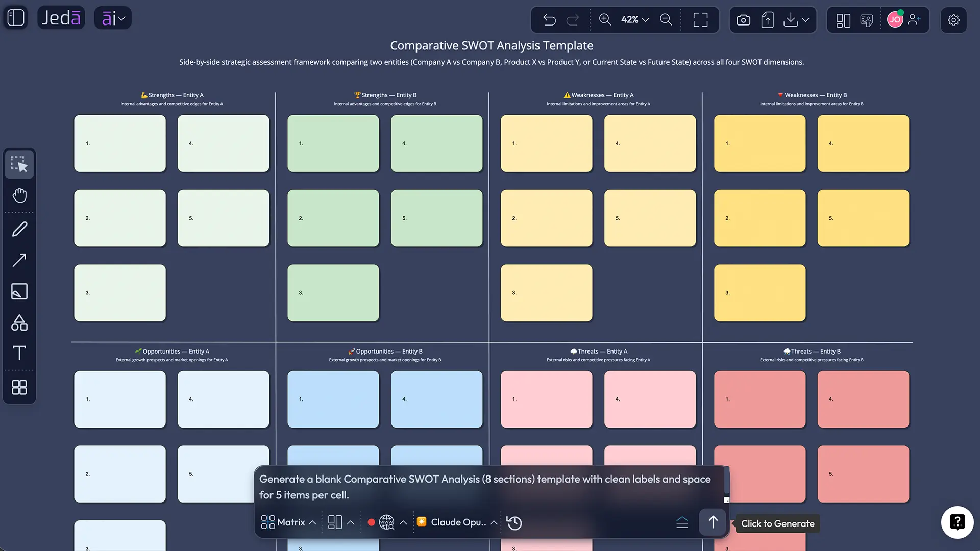Expand the download options chevron
Viewport: 980px width, 551px height.
805,20
